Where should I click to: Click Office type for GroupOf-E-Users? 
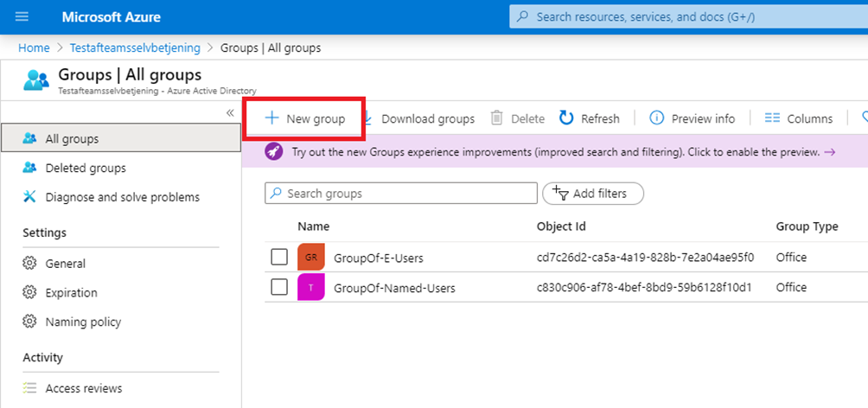click(x=791, y=258)
